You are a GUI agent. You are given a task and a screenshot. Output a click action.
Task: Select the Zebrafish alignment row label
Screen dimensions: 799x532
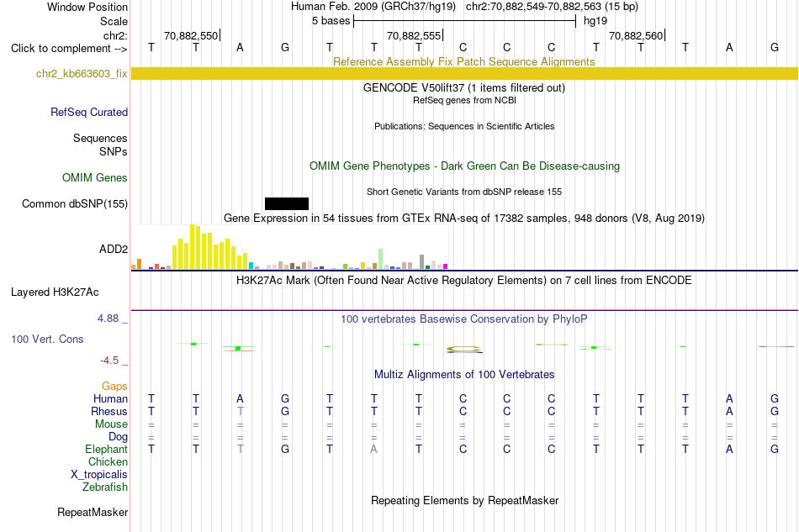[x=104, y=487]
